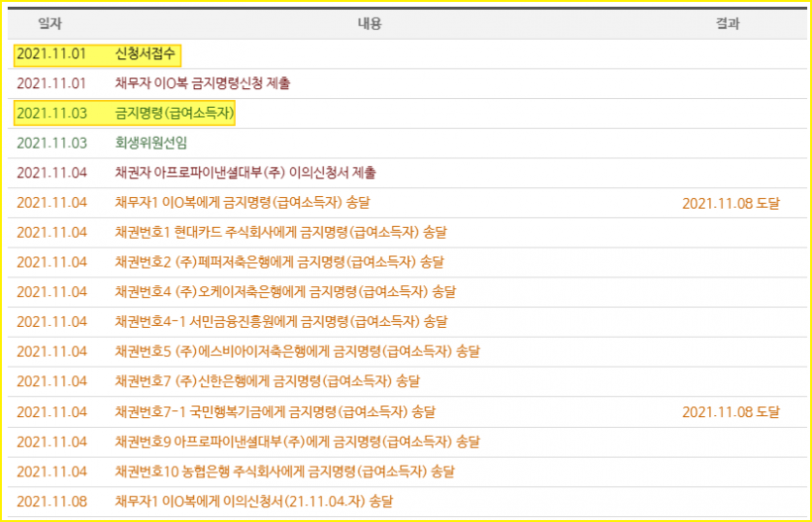Click the 결과 column header

coord(728,24)
